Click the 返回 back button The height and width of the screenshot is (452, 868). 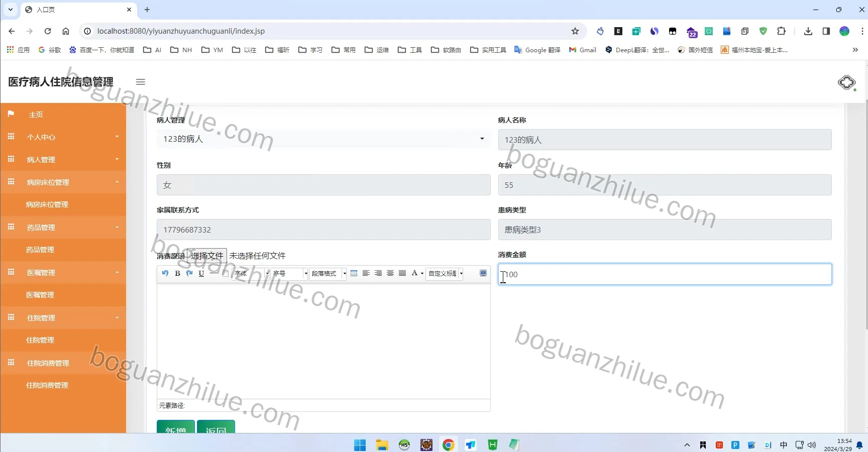point(216,427)
